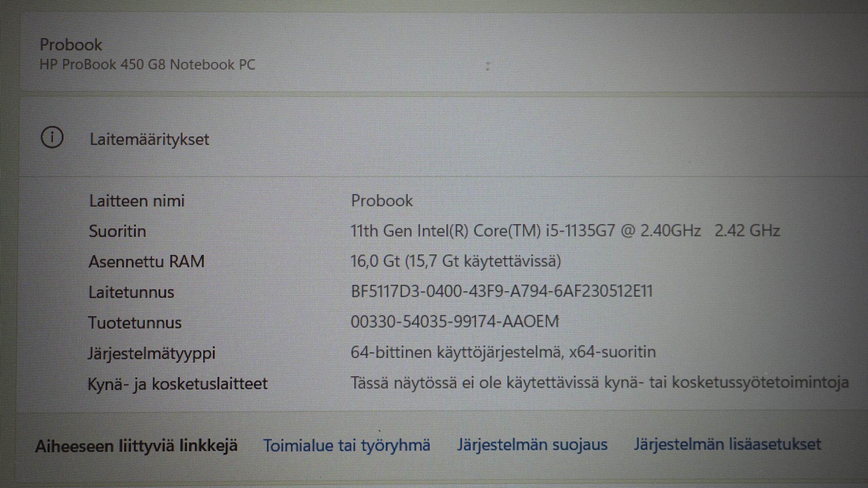Open the Järjestelmän suojaus link
868x488 pixels.
pos(532,445)
